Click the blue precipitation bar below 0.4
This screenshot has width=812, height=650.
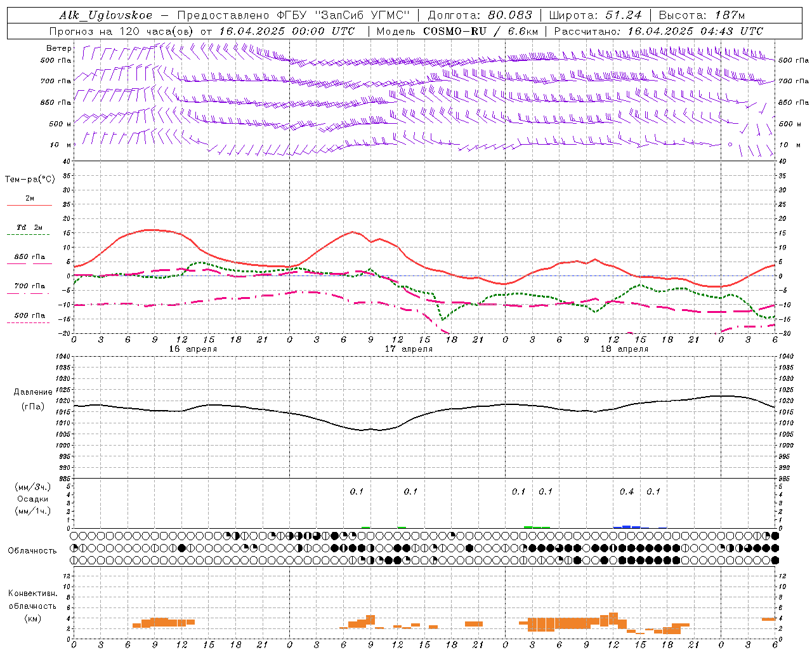627,527
